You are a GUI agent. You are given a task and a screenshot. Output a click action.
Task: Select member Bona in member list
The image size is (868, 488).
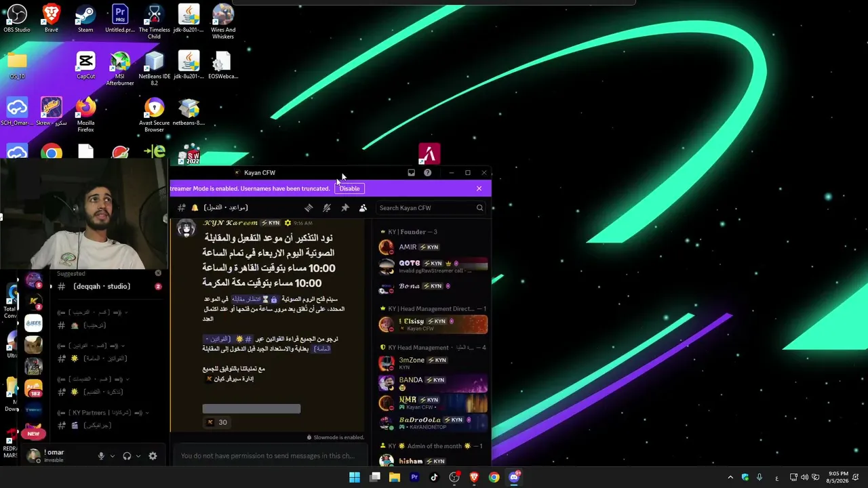click(x=433, y=287)
